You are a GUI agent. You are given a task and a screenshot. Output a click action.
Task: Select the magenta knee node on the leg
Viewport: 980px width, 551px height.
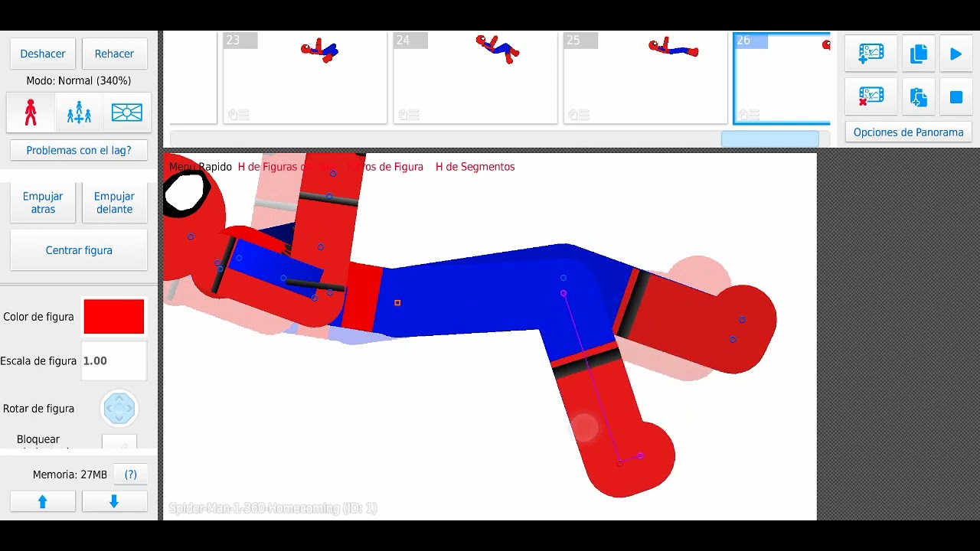563,293
